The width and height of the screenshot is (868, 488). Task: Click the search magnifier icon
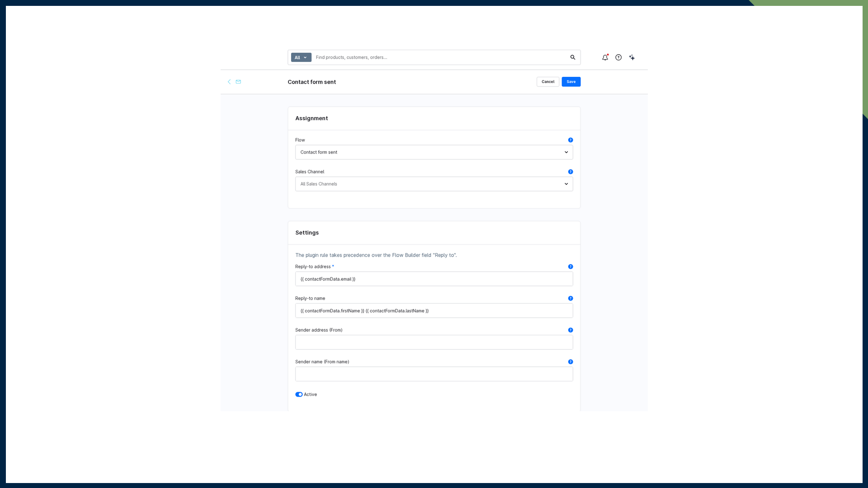click(573, 57)
